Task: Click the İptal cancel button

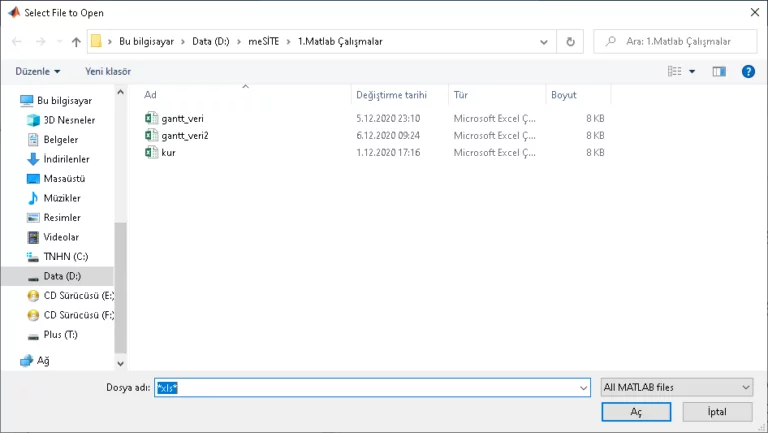Action: click(717, 412)
